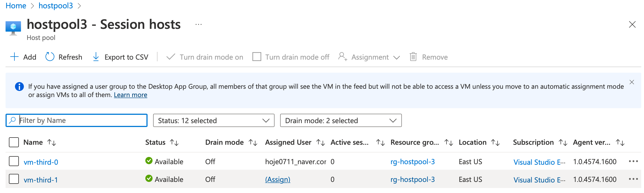This screenshot has height=193, width=644.
Task: Navigate to the hostpool3 breadcrumb
Action: click(x=56, y=6)
